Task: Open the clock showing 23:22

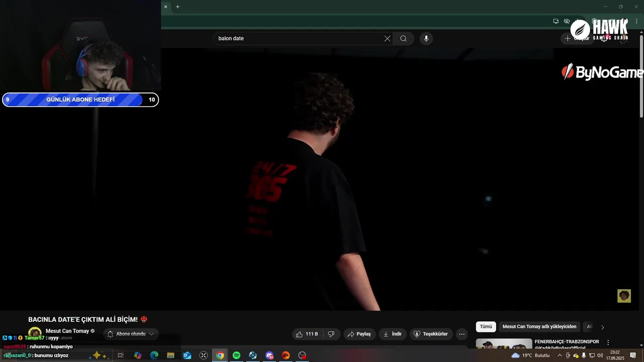Action: click(615, 355)
